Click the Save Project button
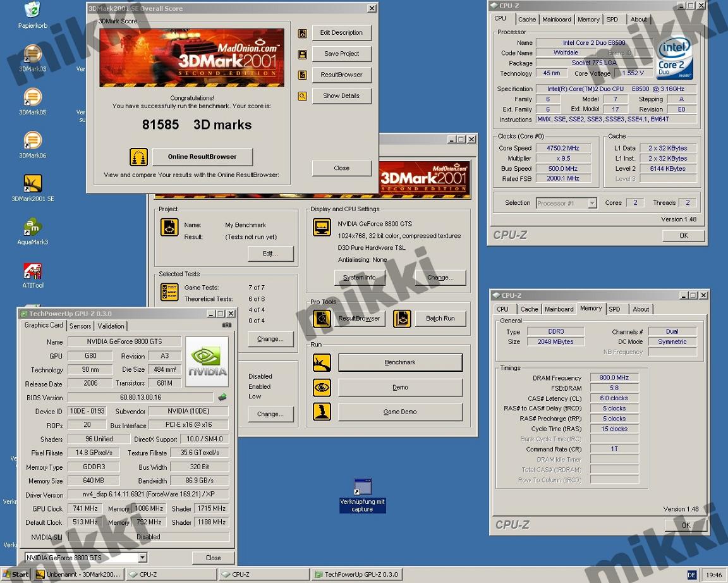The width and height of the screenshot is (728, 583). click(x=342, y=54)
